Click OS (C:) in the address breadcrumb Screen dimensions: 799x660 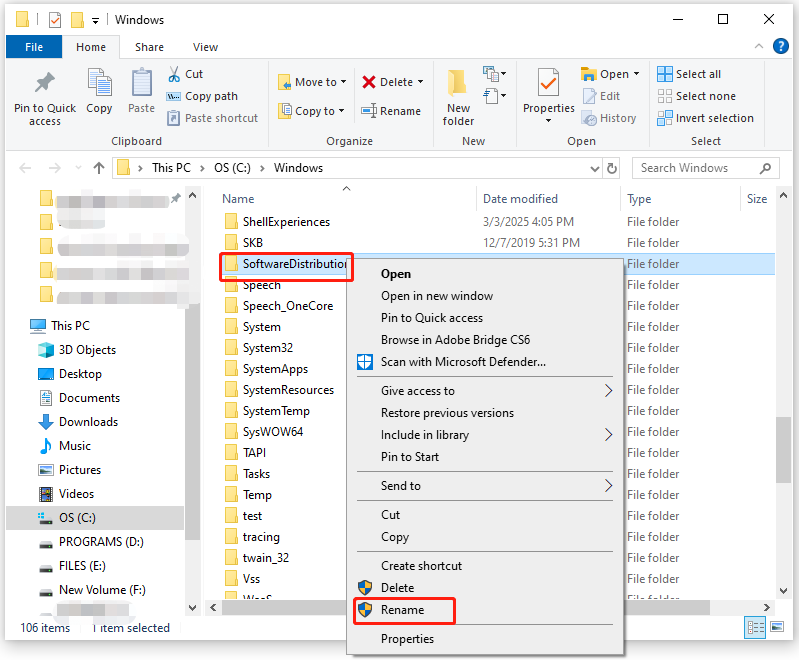(x=232, y=168)
